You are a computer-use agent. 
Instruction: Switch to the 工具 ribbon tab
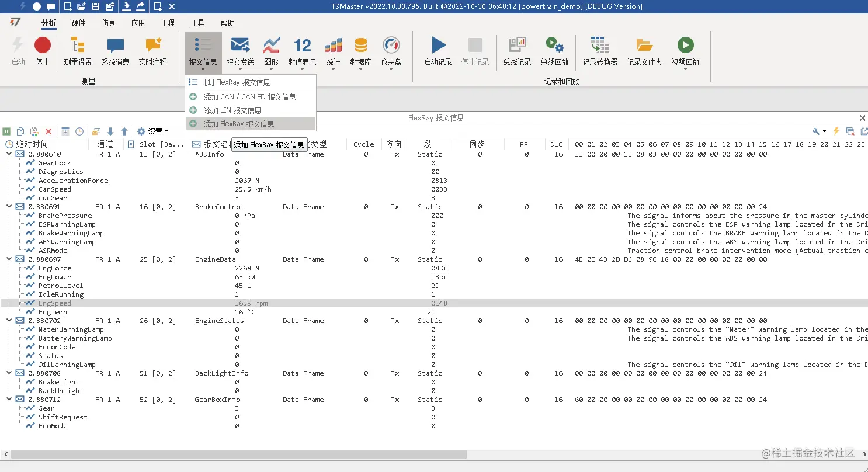[197, 23]
